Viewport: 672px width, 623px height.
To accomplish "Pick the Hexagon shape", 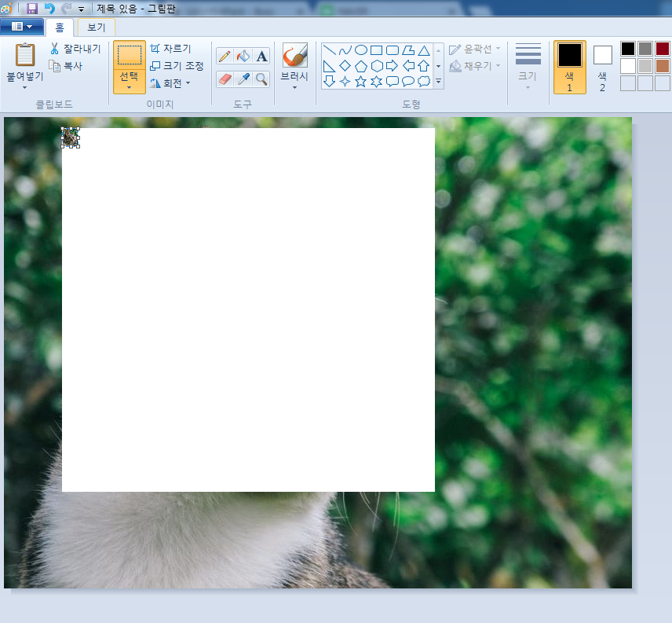I will 376,66.
